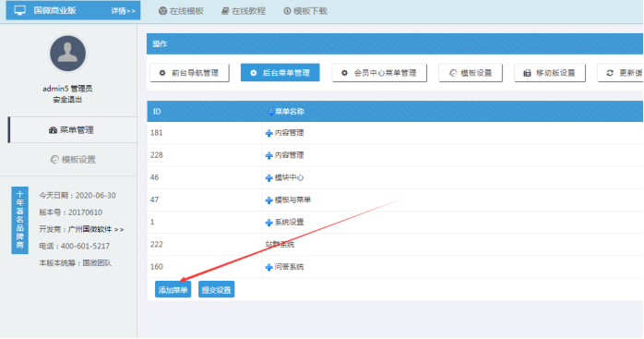
Task: Expand the 内容管理 row with ID 181
Action: [x=269, y=133]
